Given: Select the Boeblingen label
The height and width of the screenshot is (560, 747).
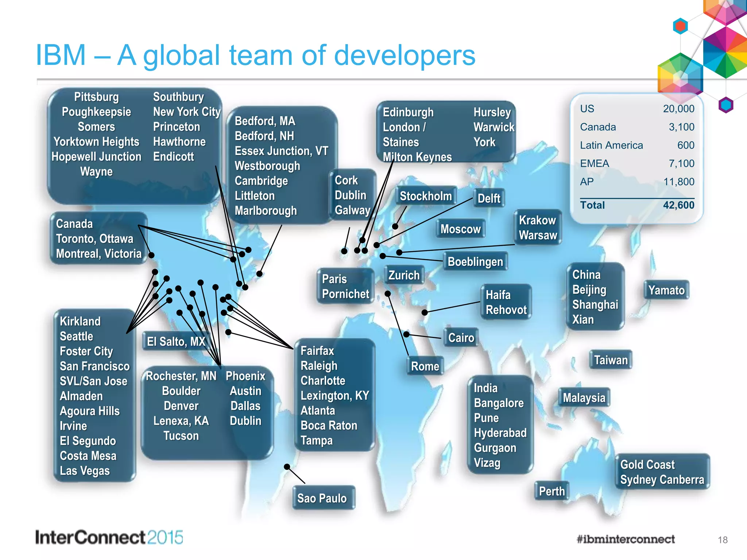Looking at the screenshot, I should pyautogui.click(x=475, y=261).
